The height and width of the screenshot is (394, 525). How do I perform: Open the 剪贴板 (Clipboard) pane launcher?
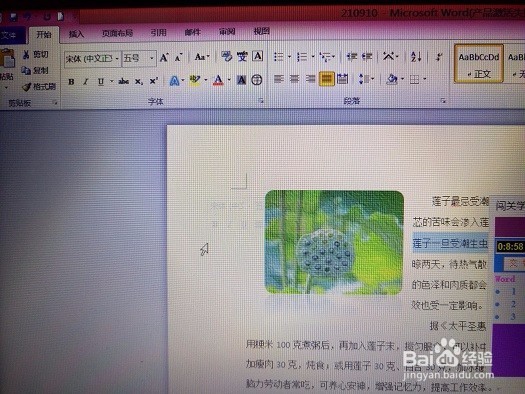click(55, 103)
